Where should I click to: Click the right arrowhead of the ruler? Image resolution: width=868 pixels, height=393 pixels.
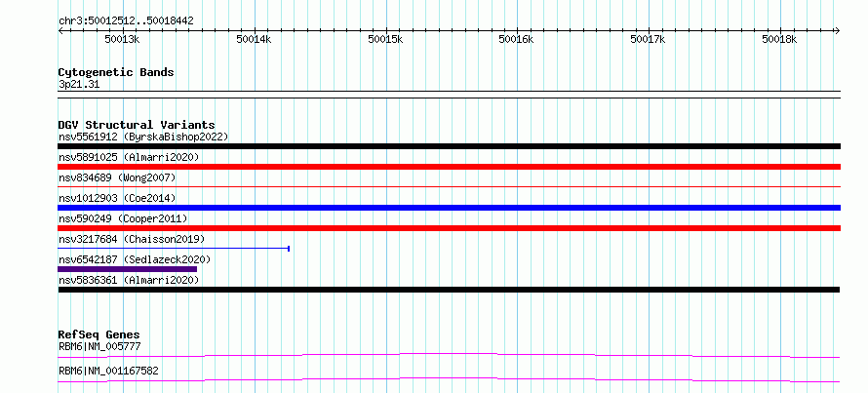837,30
